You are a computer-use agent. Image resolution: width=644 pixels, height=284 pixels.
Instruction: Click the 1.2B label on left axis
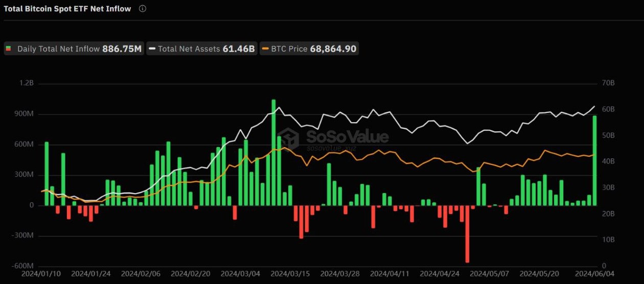point(27,83)
